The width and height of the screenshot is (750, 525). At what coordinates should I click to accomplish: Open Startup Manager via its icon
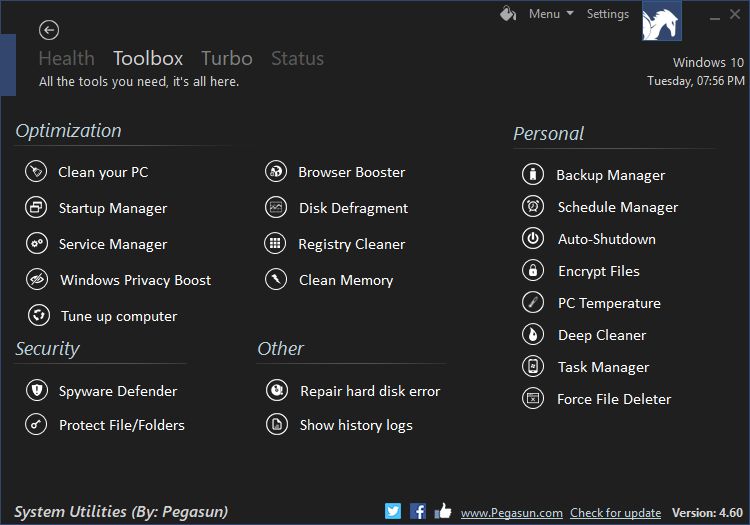pos(36,208)
